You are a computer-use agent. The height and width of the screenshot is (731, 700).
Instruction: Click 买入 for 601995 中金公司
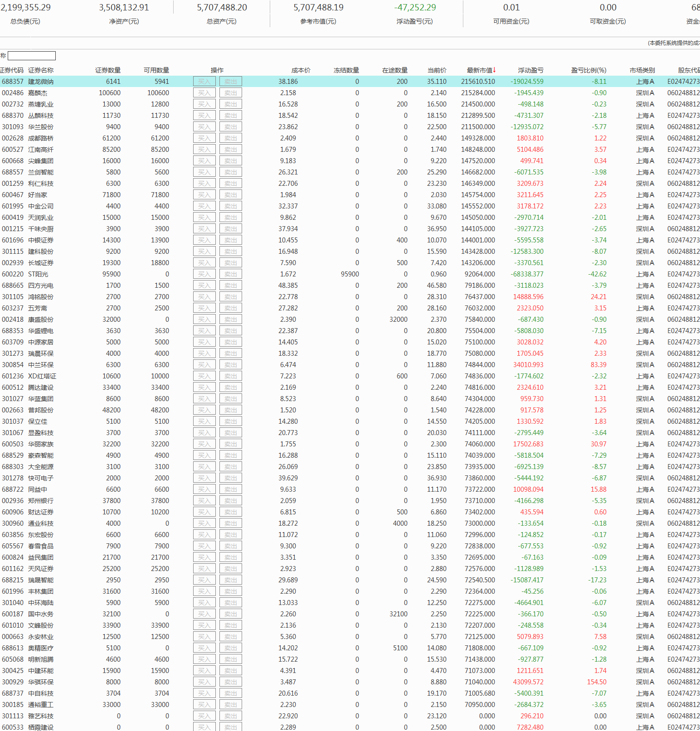click(x=204, y=206)
